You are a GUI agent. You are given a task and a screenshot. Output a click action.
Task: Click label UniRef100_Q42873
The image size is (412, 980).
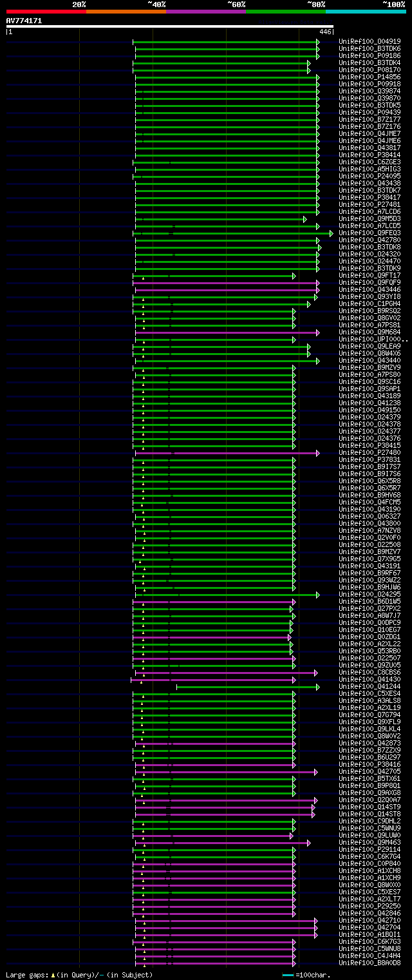370,744
